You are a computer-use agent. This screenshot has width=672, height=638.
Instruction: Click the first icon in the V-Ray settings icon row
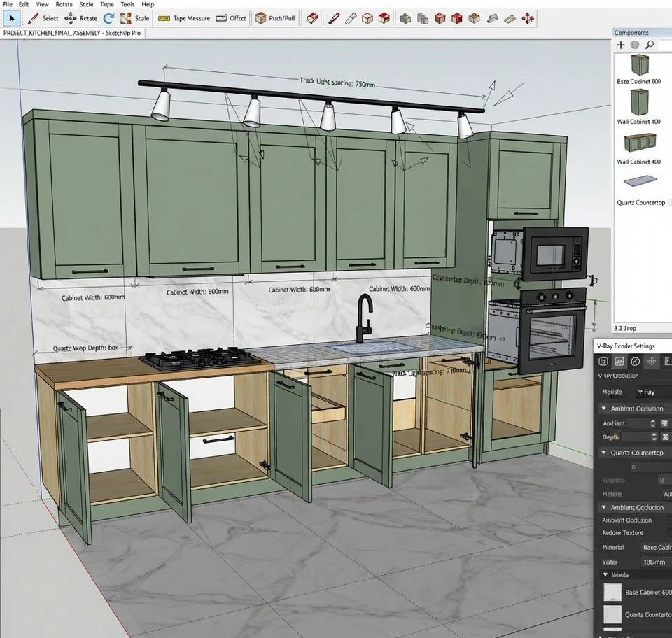(603, 362)
